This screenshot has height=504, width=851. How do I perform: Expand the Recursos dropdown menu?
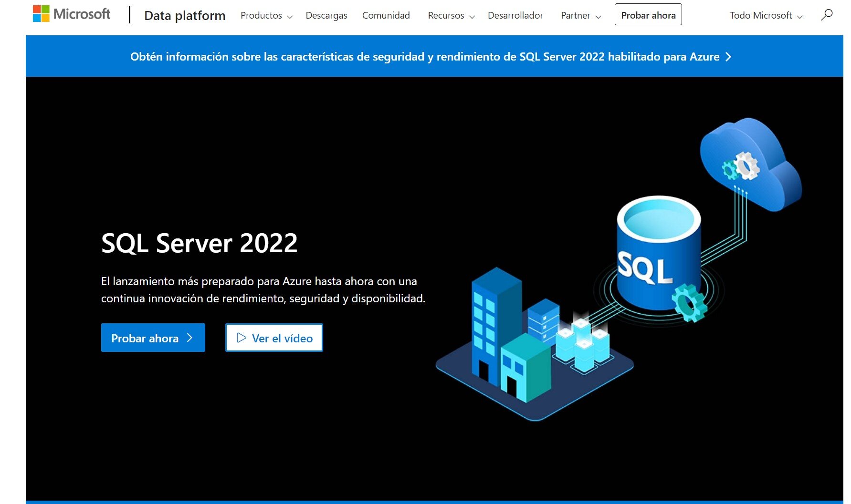[451, 15]
